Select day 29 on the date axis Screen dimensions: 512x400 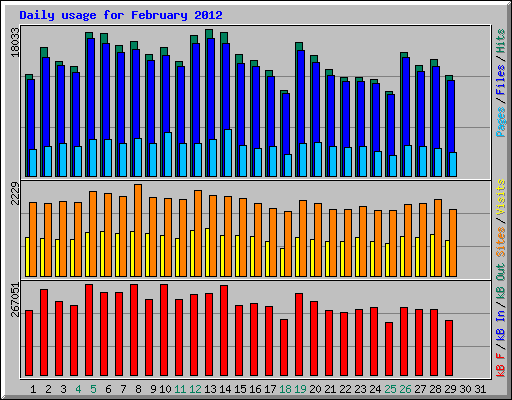point(450,389)
